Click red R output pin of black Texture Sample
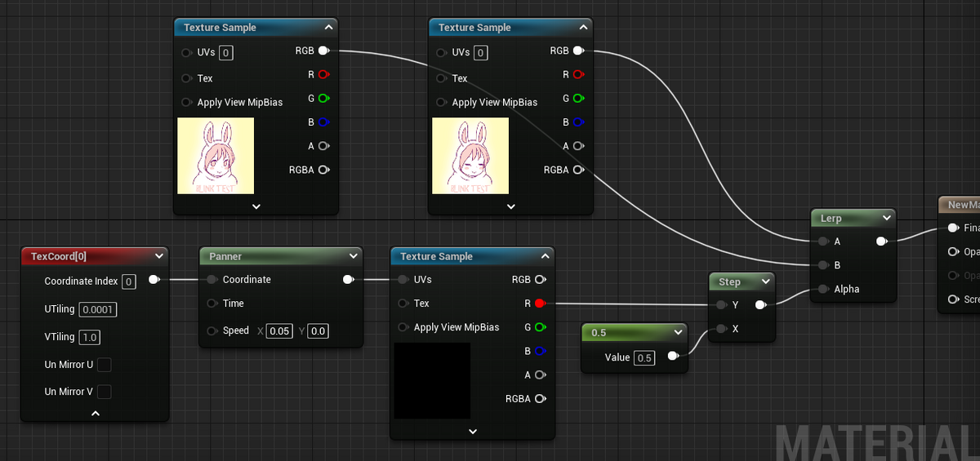This screenshot has width=980, height=461. (x=539, y=304)
